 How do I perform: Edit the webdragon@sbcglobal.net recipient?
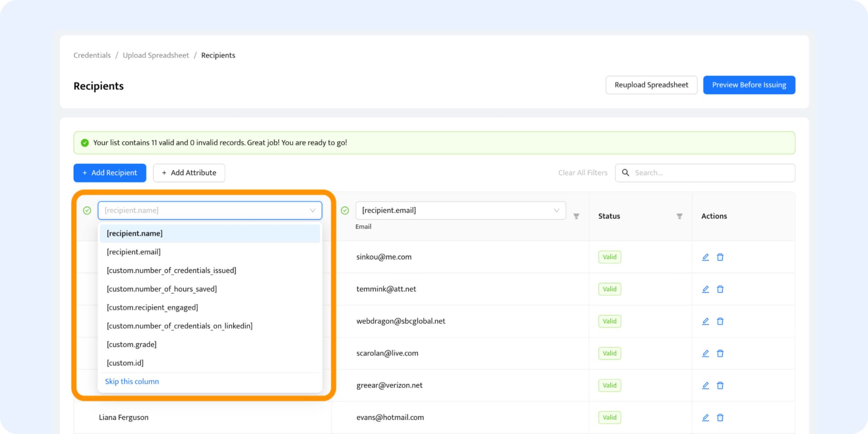(705, 321)
